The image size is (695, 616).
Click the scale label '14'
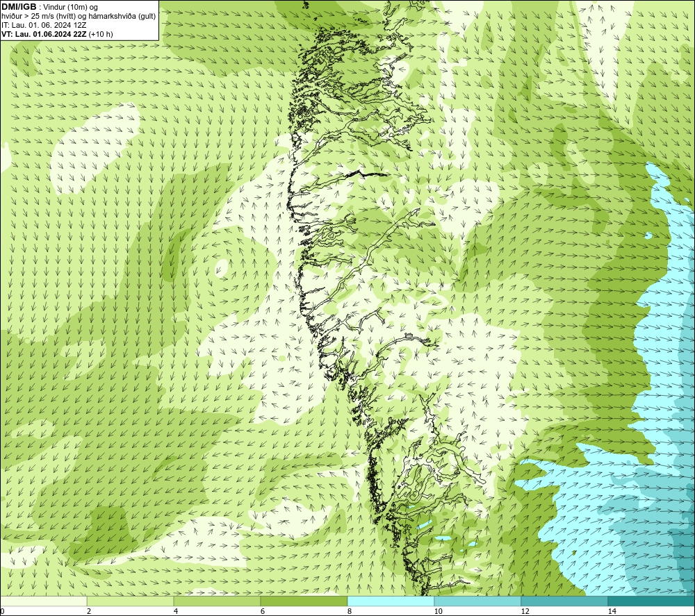[x=612, y=611]
